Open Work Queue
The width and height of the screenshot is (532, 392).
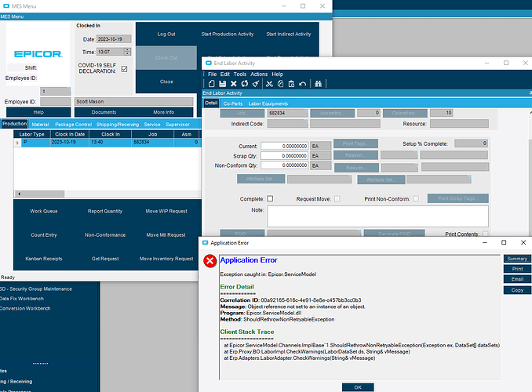click(43, 211)
